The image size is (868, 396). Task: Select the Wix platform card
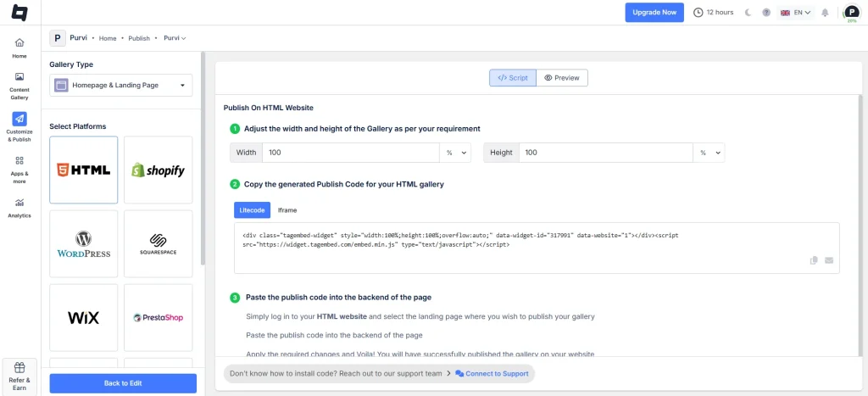pos(84,317)
